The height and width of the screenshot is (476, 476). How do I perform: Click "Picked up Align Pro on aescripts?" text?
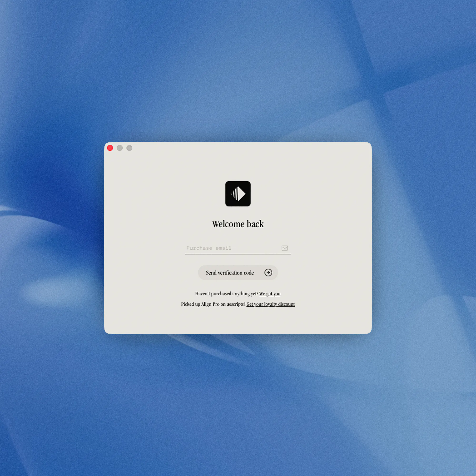(213, 304)
